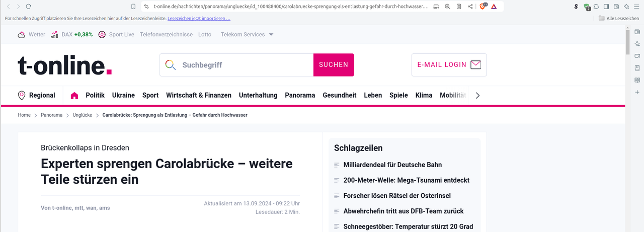Open the Leben navigation section
644x232 pixels.
point(373,95)
